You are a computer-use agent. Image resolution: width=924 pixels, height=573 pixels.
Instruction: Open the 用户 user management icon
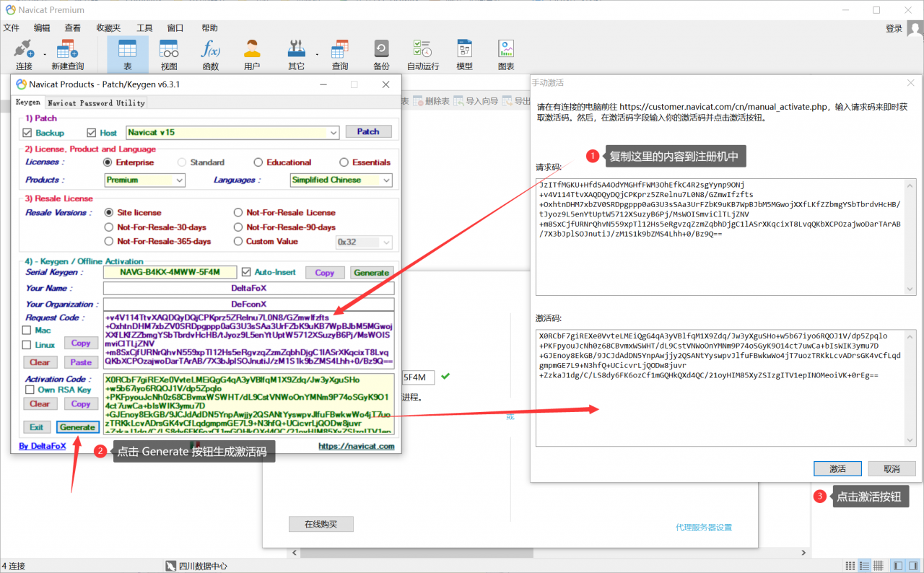(x=252, y=54)
